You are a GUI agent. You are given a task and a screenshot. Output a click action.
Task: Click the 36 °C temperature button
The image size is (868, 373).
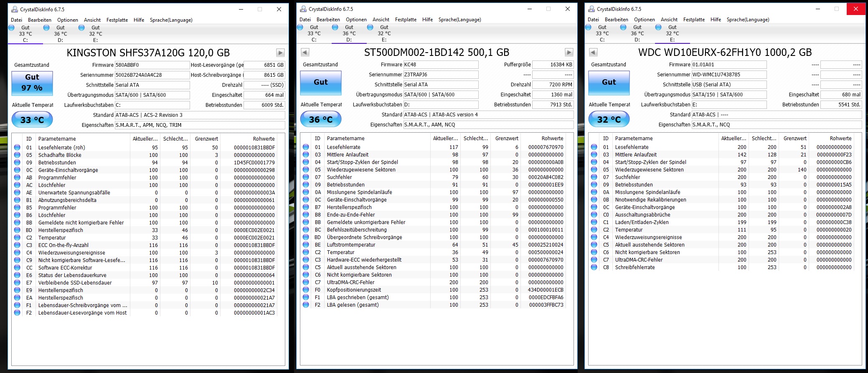321,119
